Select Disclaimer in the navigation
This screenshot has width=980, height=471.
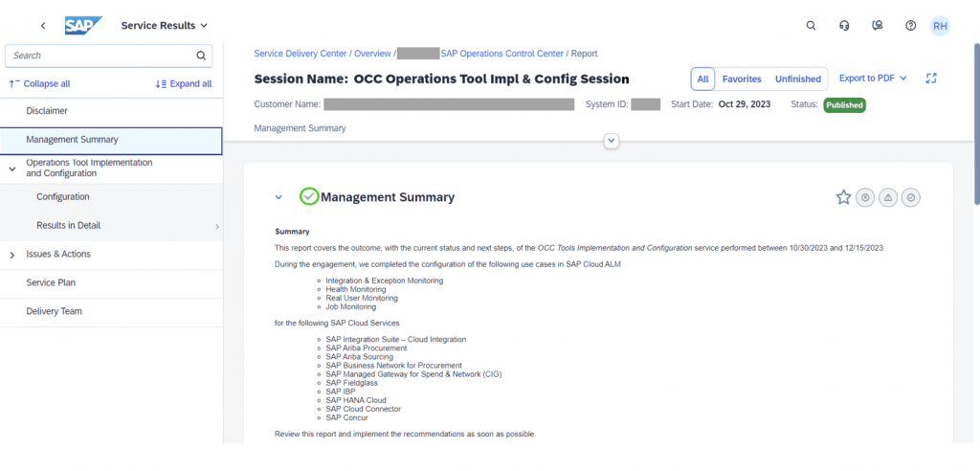click(111, 111)
